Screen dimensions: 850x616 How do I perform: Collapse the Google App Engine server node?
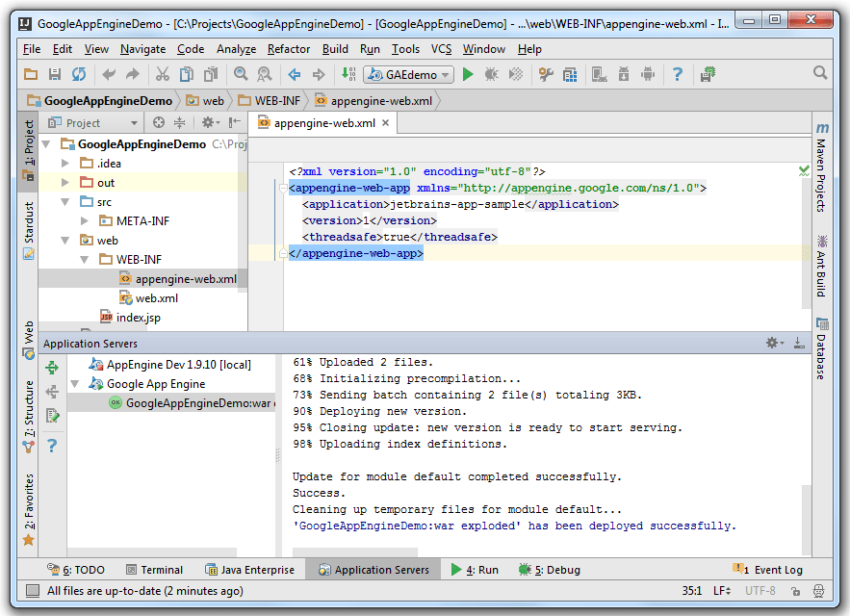coord(75,384)
